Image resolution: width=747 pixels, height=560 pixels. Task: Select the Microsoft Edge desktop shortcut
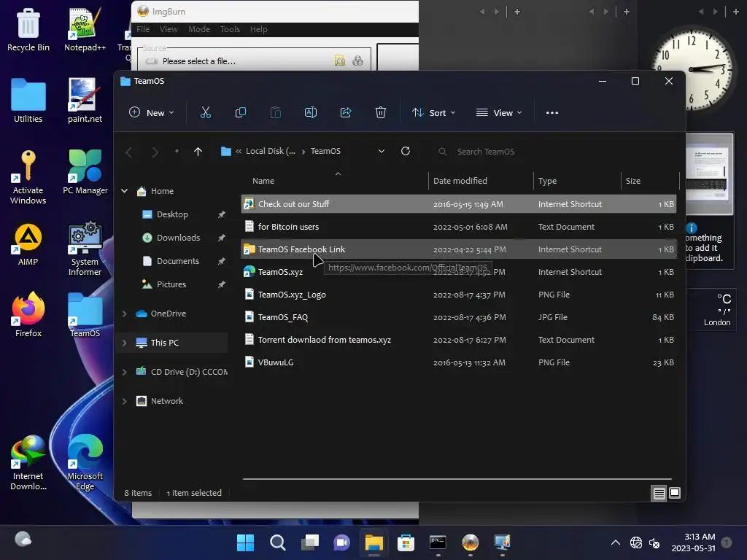[85, 463]
